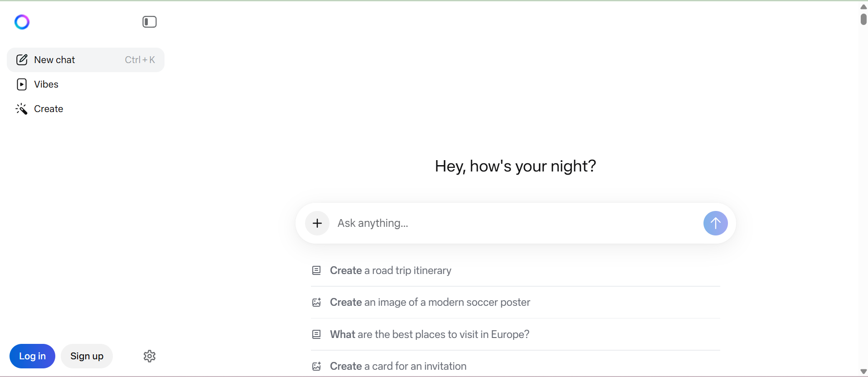The height and width of the screenshot is (377, 868).
Task: Click the magic wand Create icon
Action: pyautogui.click(x=22, y=109)
